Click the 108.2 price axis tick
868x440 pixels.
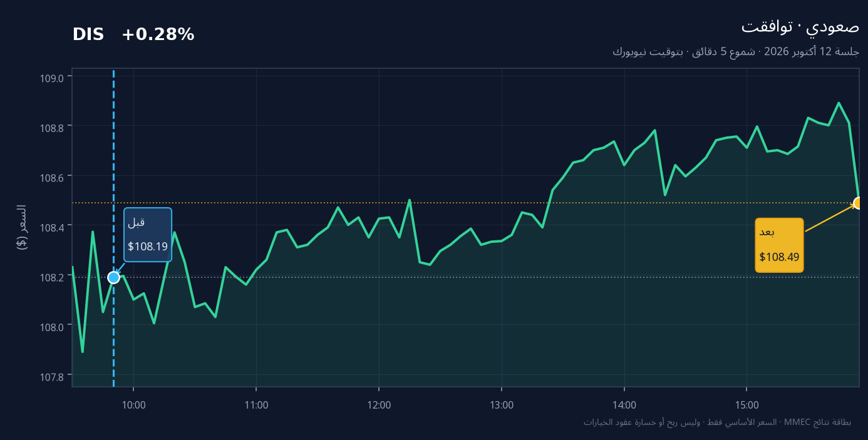[x=51, y=277]
